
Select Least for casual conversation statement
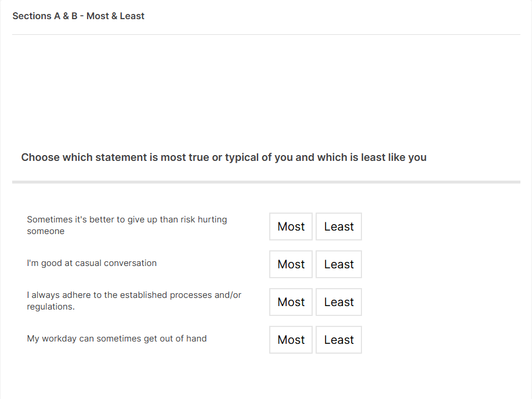339,264
